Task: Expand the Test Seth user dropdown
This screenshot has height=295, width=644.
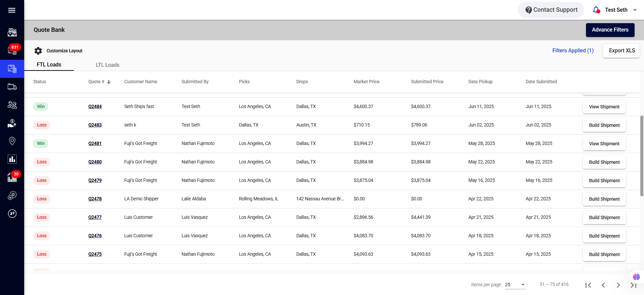Action: pos(635,10)
